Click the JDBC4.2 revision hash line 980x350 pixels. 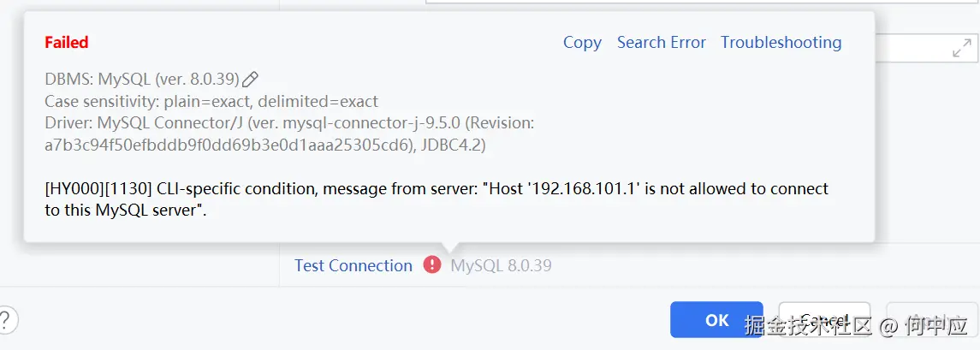[265, 145]
